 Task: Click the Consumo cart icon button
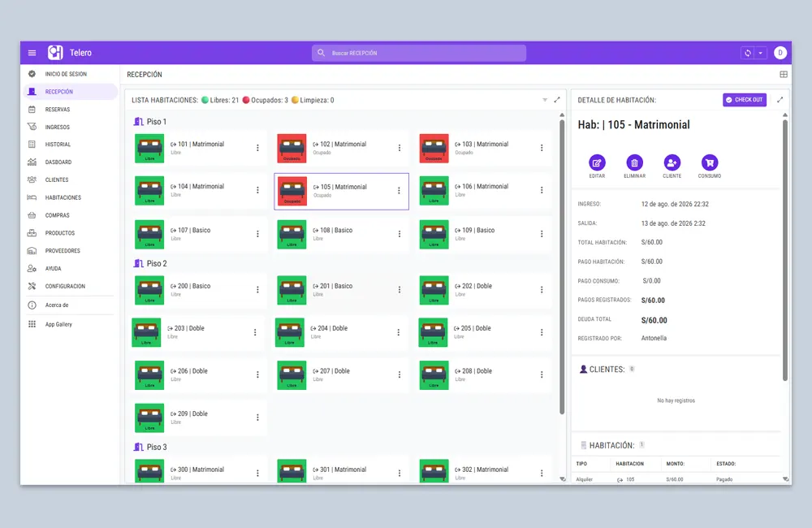point(710,163)
